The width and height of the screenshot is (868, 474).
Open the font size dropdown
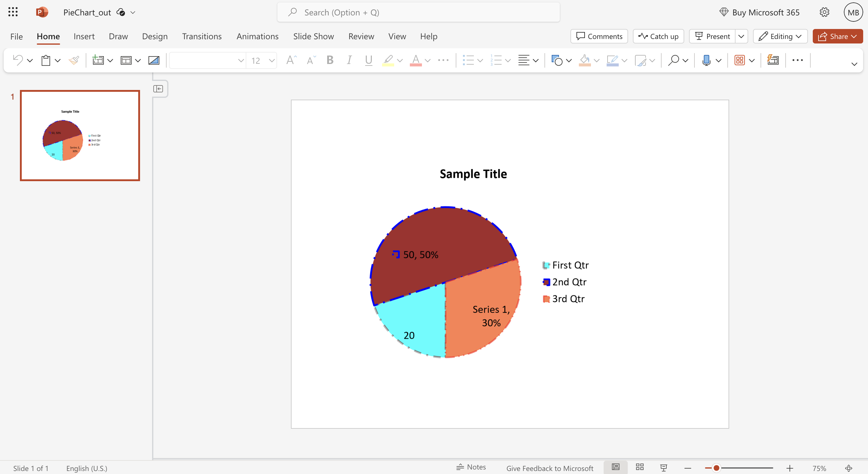coord(272,61)
